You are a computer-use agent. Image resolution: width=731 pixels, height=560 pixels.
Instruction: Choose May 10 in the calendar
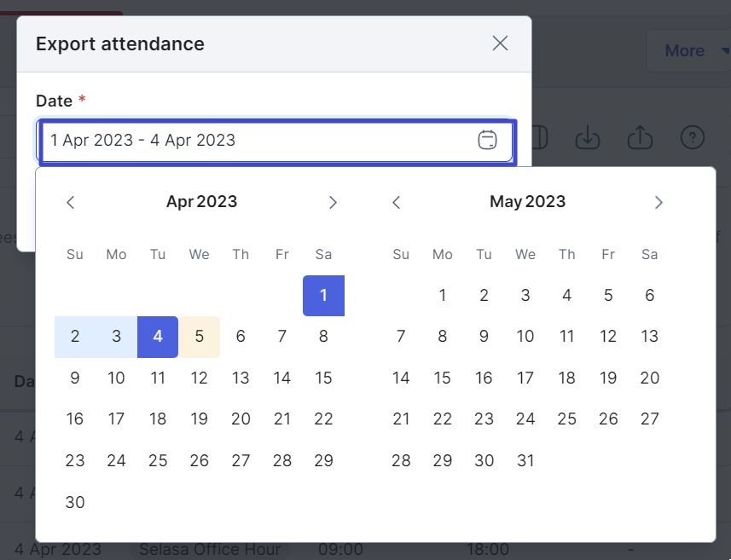525,337
